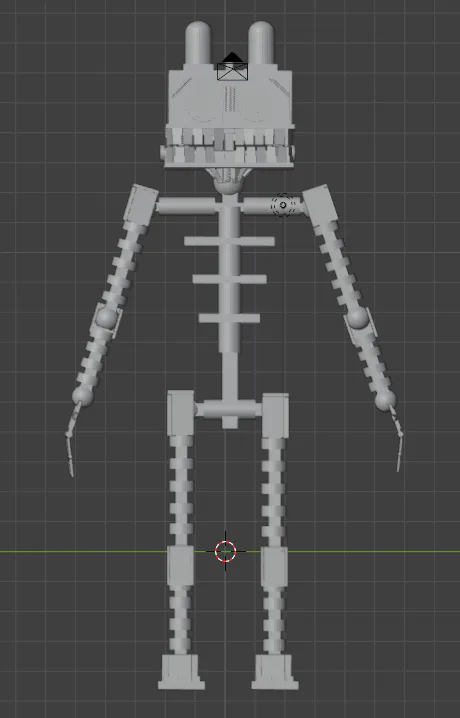This screenshot has height=718, width=460.
Task: Click the vertical spine cylinder
Action: tap(229, 277)
